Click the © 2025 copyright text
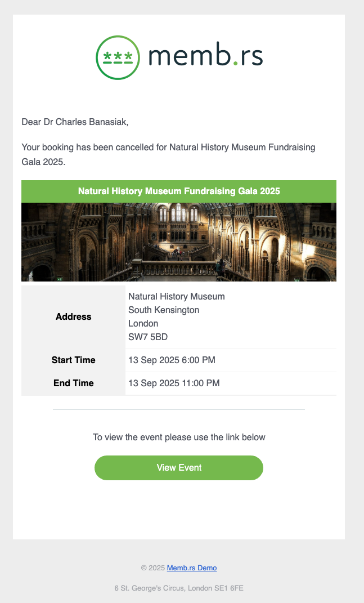364x603 pixels. point(153,568)
